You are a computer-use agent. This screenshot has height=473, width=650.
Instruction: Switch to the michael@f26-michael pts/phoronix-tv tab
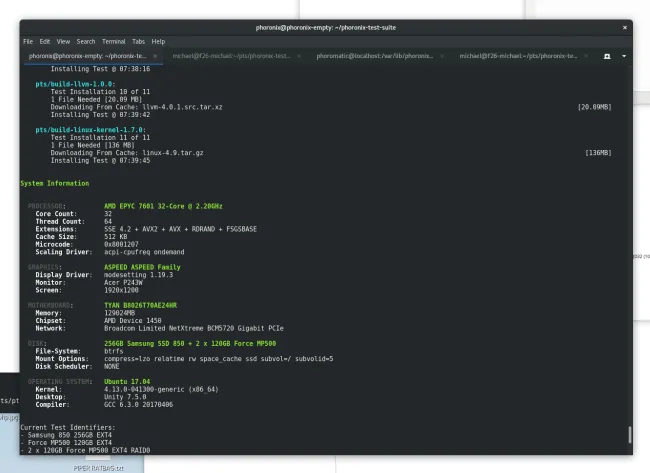tap(517, 56)
